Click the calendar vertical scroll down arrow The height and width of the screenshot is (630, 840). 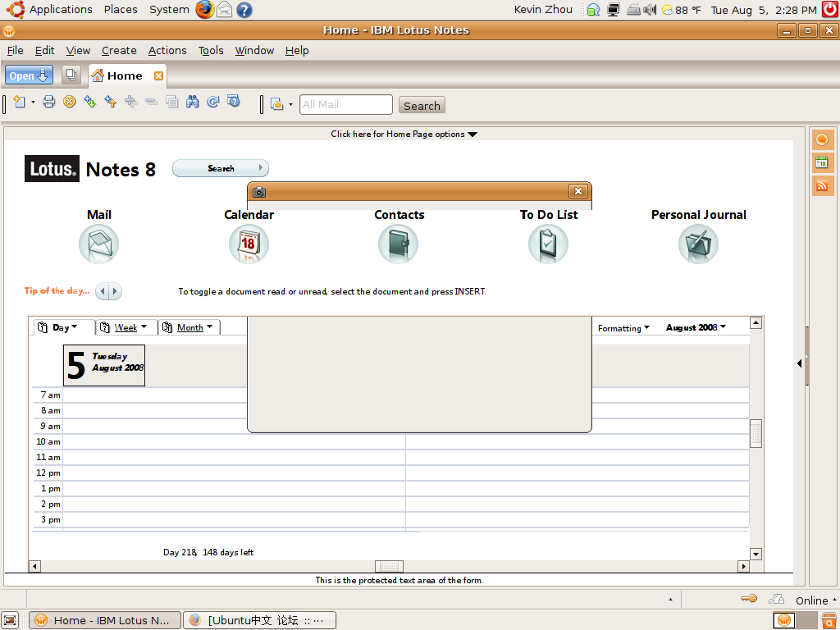click(x=756, y=554)
